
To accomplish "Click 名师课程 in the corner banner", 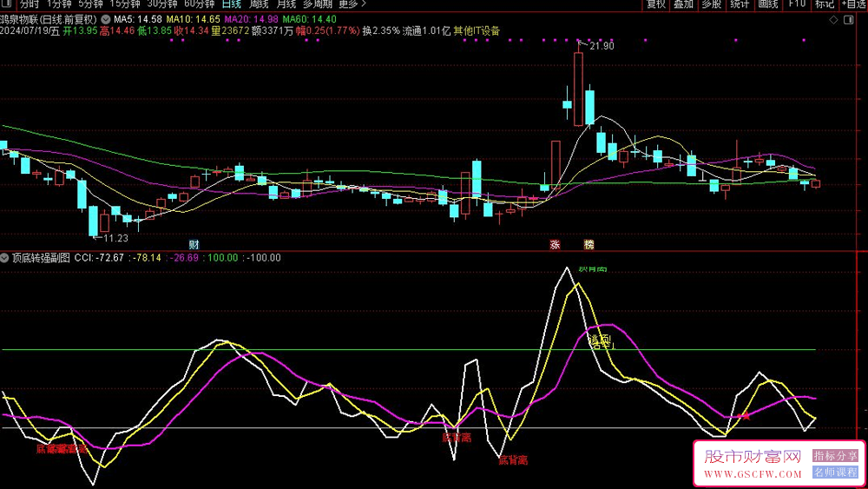I will [x=835, y=472].
